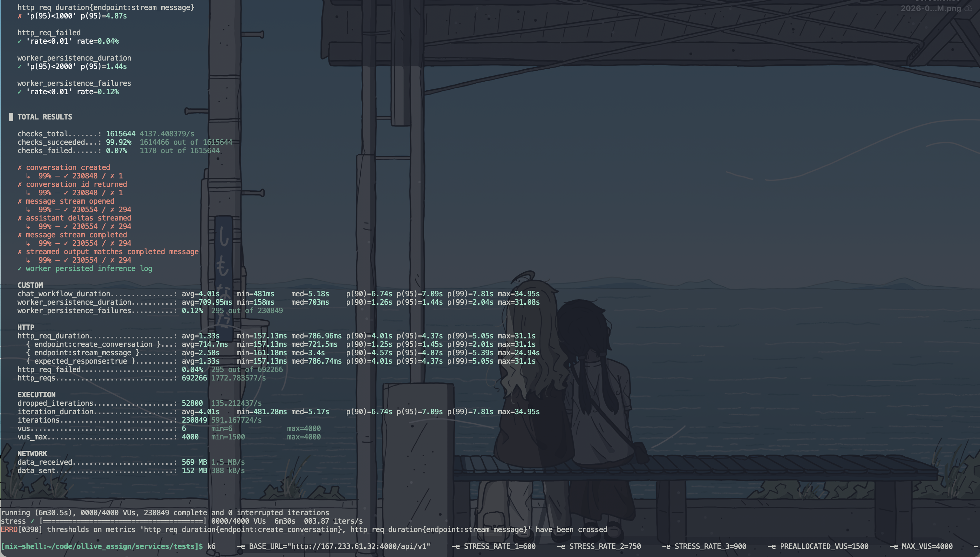The width and height of the screenshot is (980, 557).
Task: Click the TOTAL RESULTS heading
Action: 45,117
